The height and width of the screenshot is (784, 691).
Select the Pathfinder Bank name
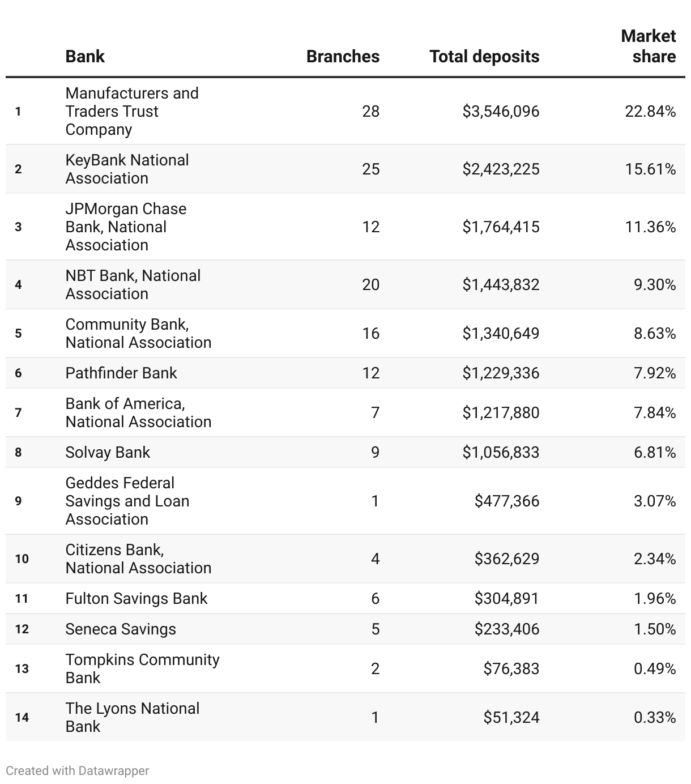point(121,373)
